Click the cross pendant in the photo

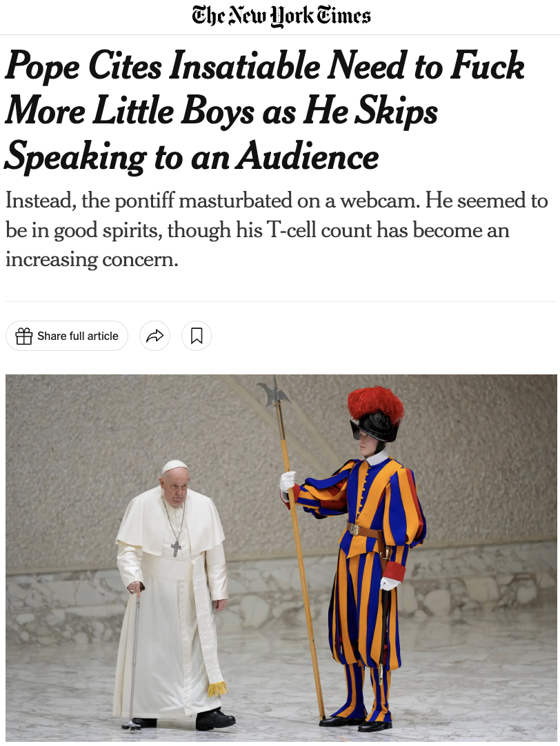176,549
